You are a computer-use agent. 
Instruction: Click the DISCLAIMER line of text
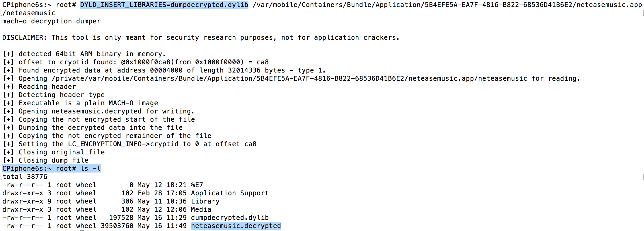click(201, 38)
